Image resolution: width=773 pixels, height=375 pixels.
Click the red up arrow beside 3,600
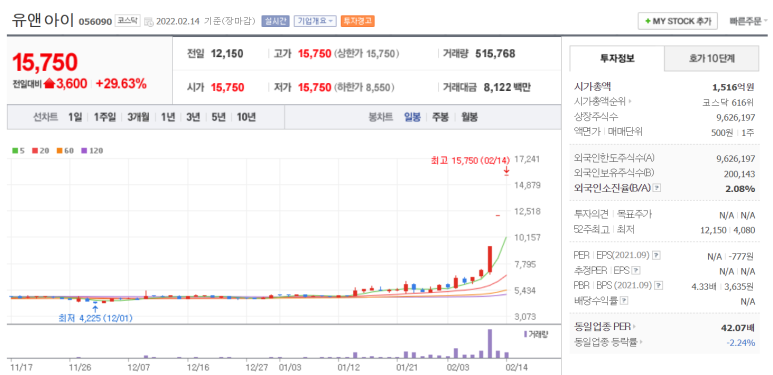(x=49, y=84)
